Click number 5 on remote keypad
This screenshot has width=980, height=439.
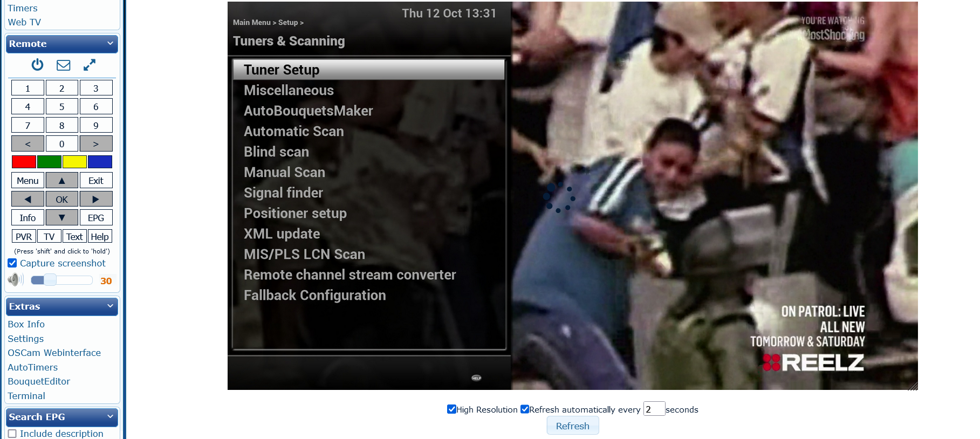(61, 106)
